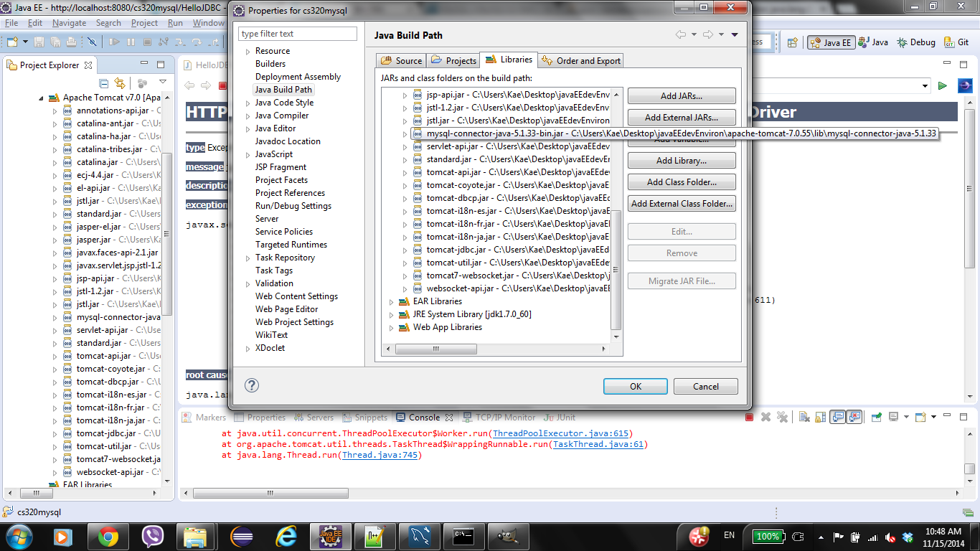Toggle Show Console on Standard Error Changes
Image resolution: width=980 pixels, height=551 pixels.
(x=854, y=417)
